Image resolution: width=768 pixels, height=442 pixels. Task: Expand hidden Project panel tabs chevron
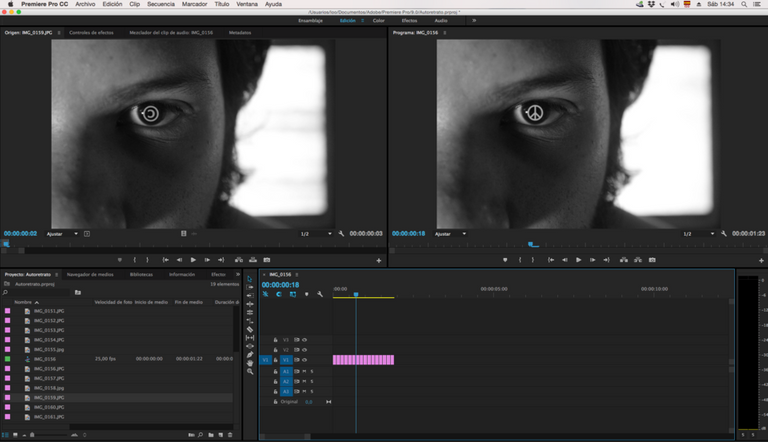tap(238, 274)
